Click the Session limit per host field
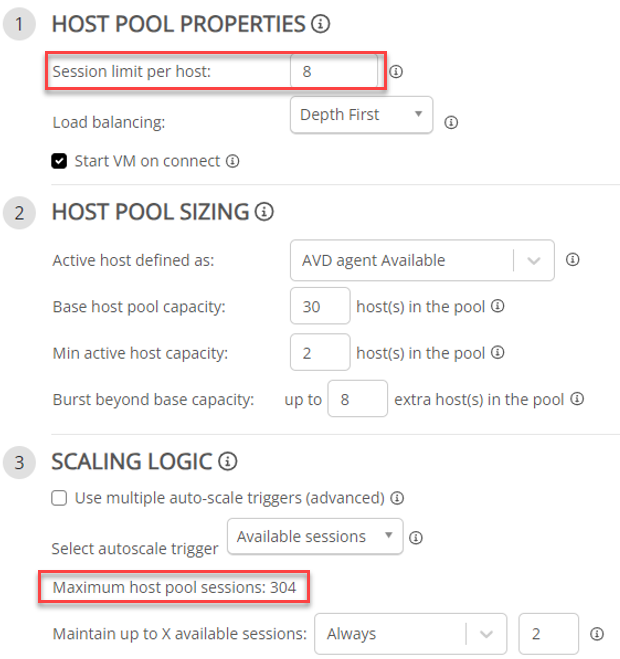620x659 pixels. 334,71
